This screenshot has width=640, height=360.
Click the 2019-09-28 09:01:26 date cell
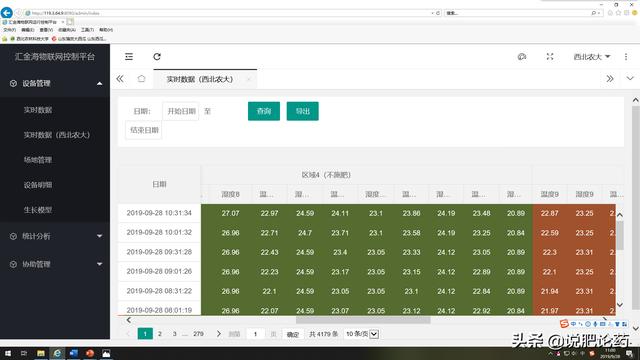[159, 271]
